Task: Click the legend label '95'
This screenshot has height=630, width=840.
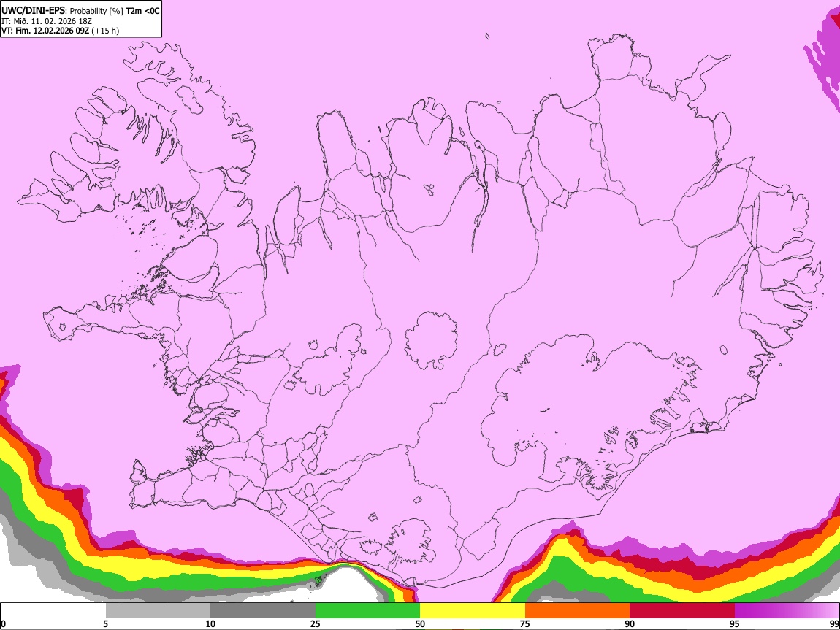Action: 735,624
